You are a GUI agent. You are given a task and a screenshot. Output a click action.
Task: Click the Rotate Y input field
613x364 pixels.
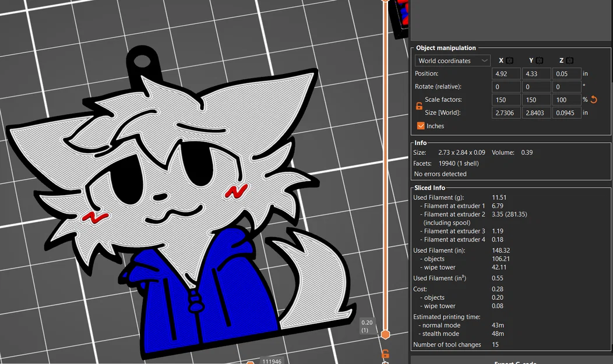(x=536, y=87)
